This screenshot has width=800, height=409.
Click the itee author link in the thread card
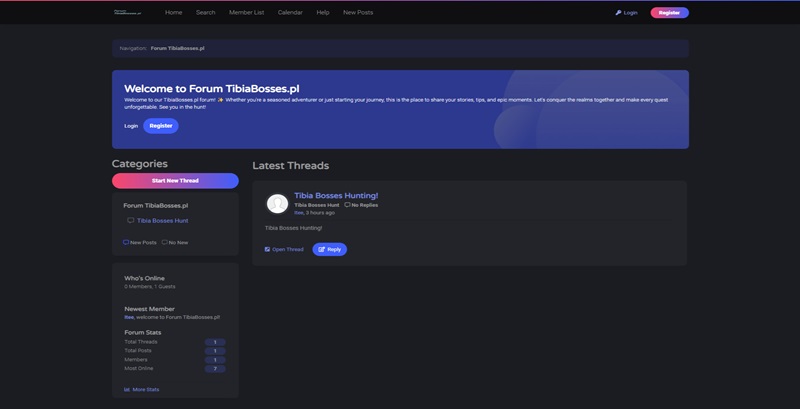(x=298, y=213)
